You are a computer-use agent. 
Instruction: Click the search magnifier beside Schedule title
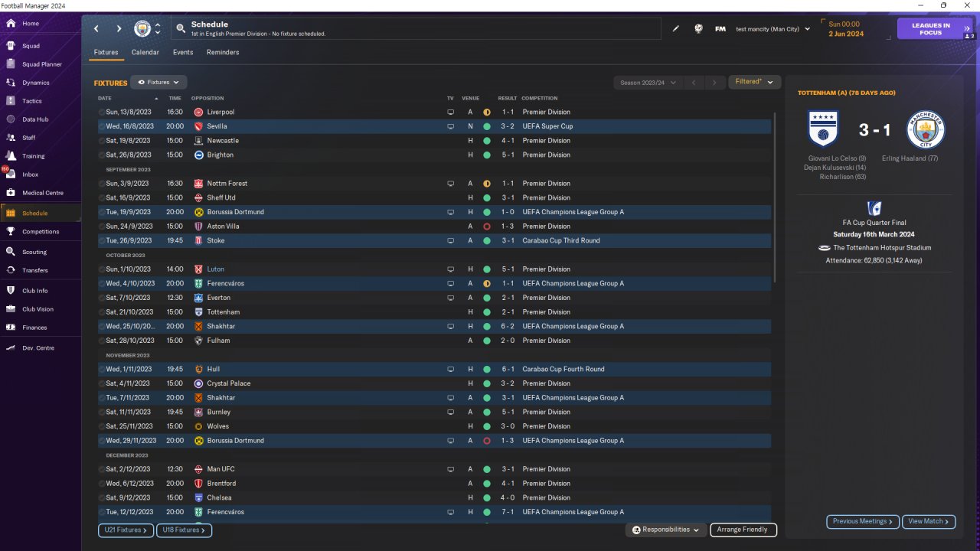coord(181,29)
